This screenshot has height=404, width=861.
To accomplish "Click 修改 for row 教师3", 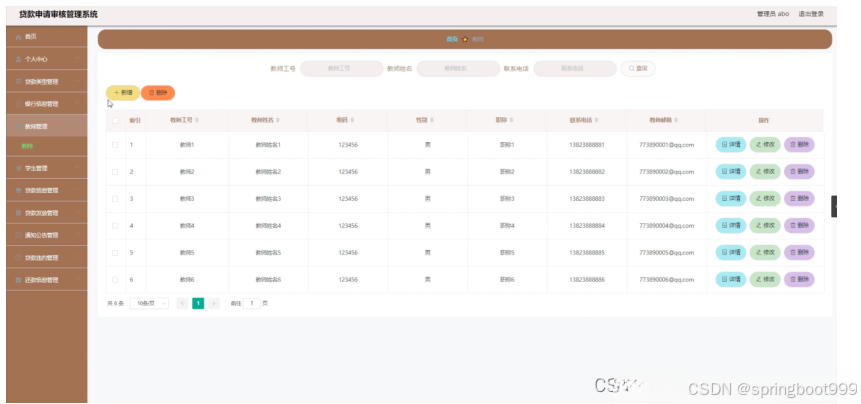I will pyautogui.click(x=765, y=199).
